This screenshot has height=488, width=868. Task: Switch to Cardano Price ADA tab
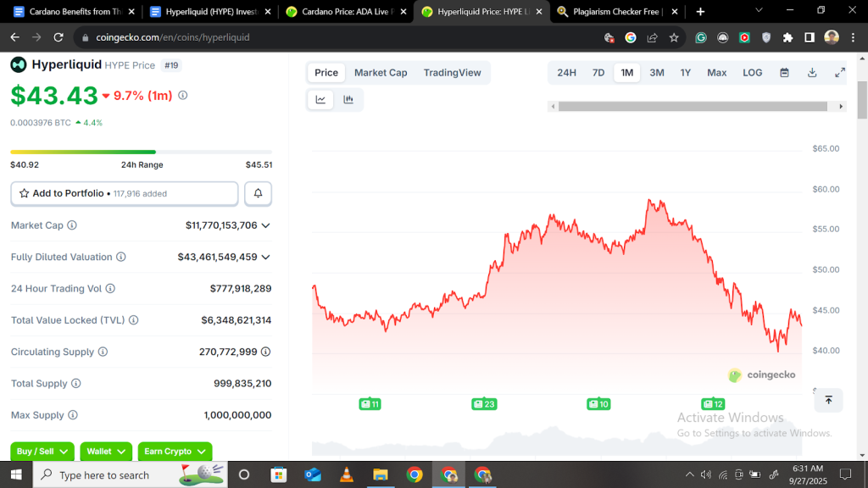[x=346, y=12]
